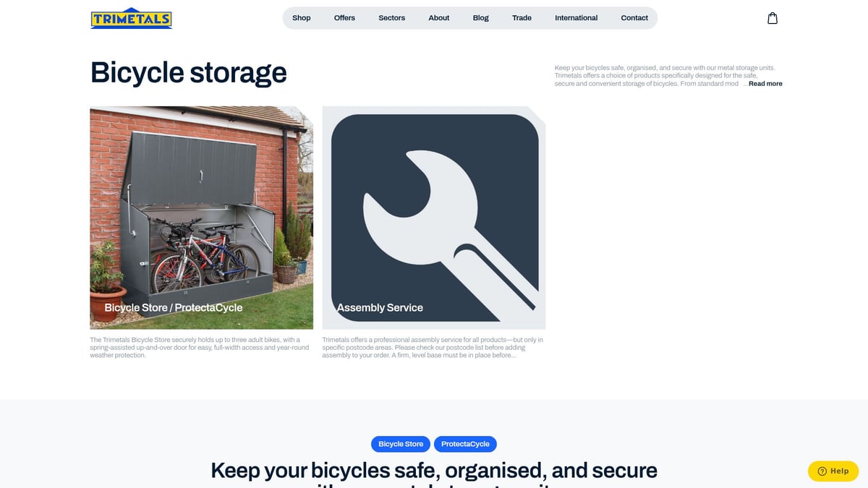Viewport: 868px width, 488px height.
Task: Go to the Offers menu item
Action: [x=344, y=18]
